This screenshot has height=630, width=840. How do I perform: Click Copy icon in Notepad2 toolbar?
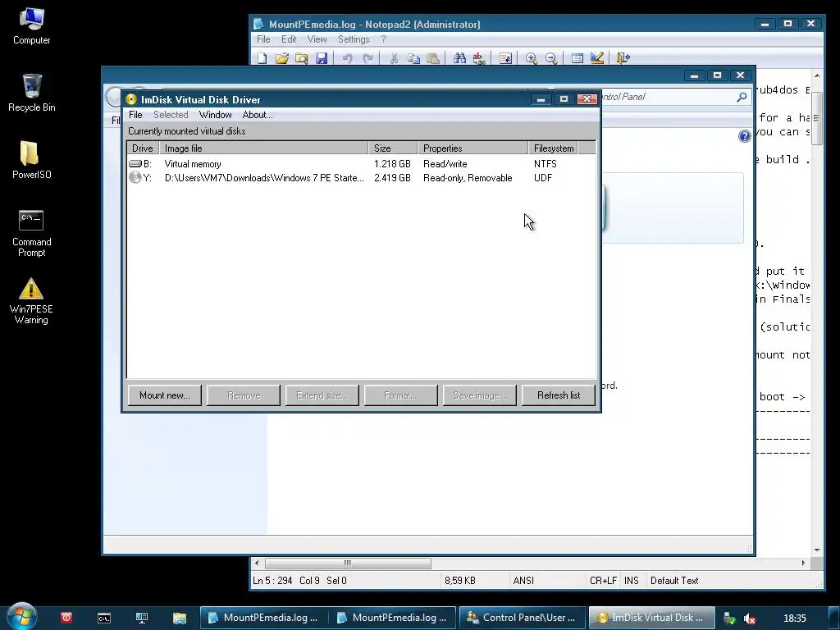[413, 58]
